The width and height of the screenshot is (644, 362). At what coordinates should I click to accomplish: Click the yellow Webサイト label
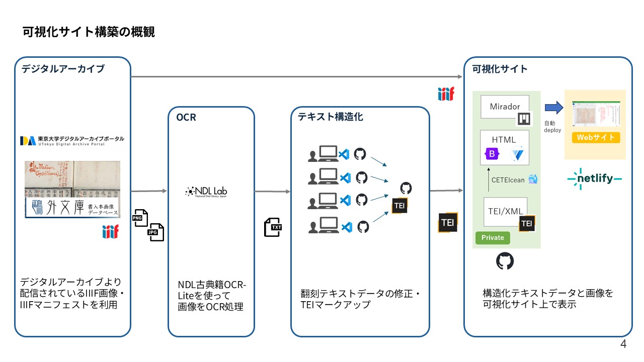click(x=595, y=137)
